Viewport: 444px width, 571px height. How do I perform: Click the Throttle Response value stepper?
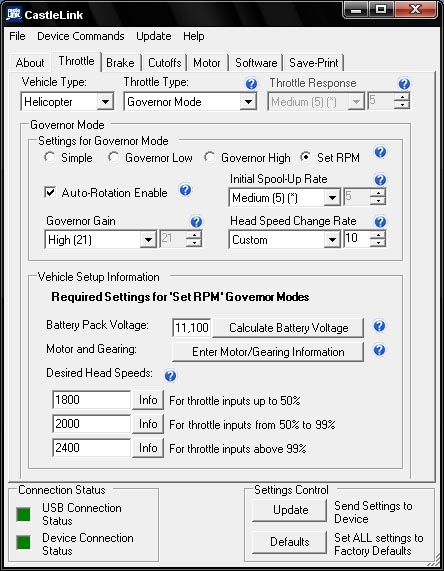402,101
